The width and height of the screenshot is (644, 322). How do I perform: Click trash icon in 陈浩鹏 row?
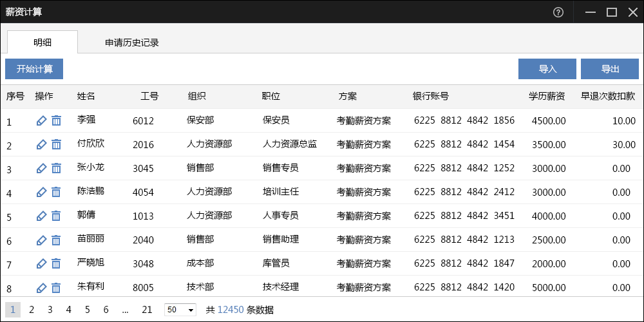pyautogui.click(x=57, y=192)
